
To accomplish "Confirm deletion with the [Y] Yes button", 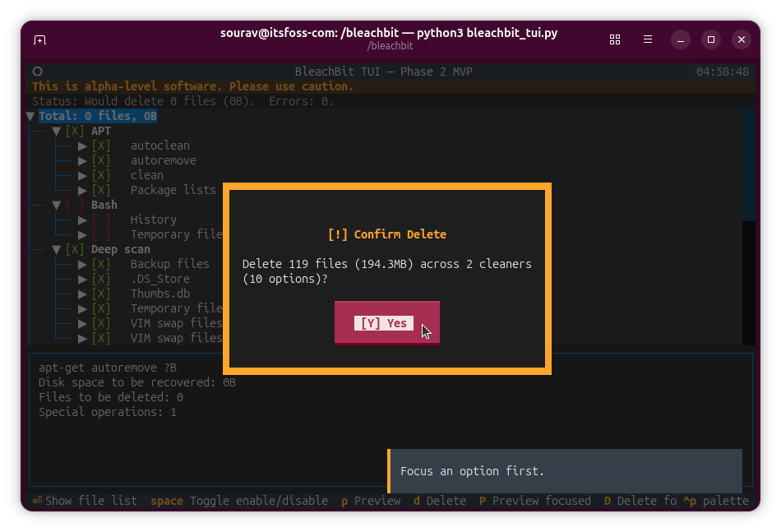I will (387, 323).
